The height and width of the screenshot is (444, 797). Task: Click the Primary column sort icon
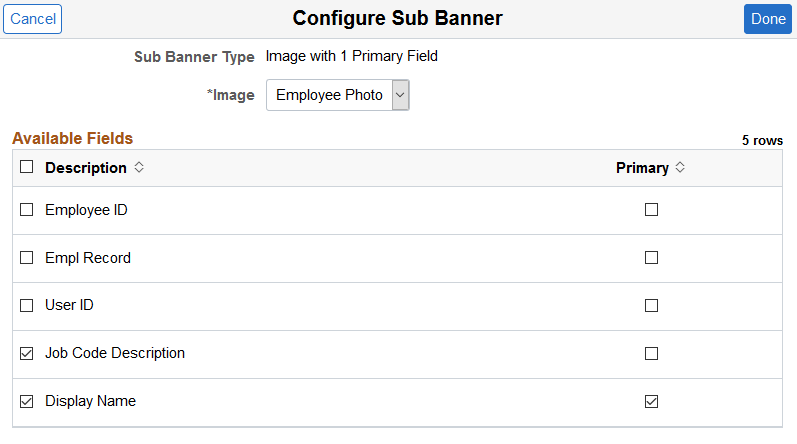[x=680, y=168]
